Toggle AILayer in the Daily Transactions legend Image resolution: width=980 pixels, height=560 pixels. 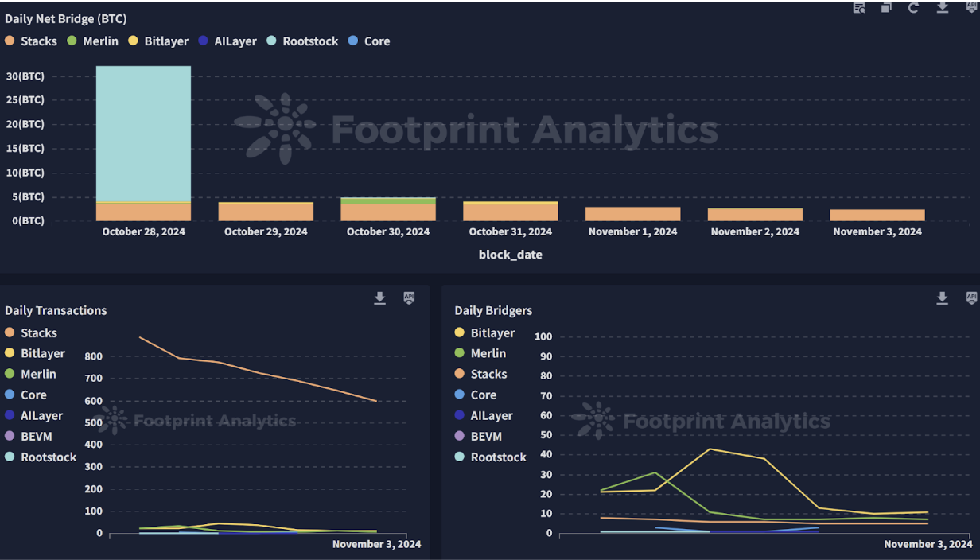click(x=34, y=415)
